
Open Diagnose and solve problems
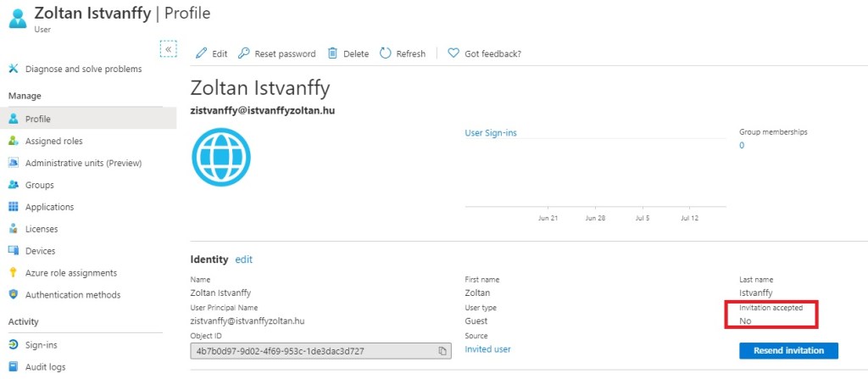(x=83, y=69)
